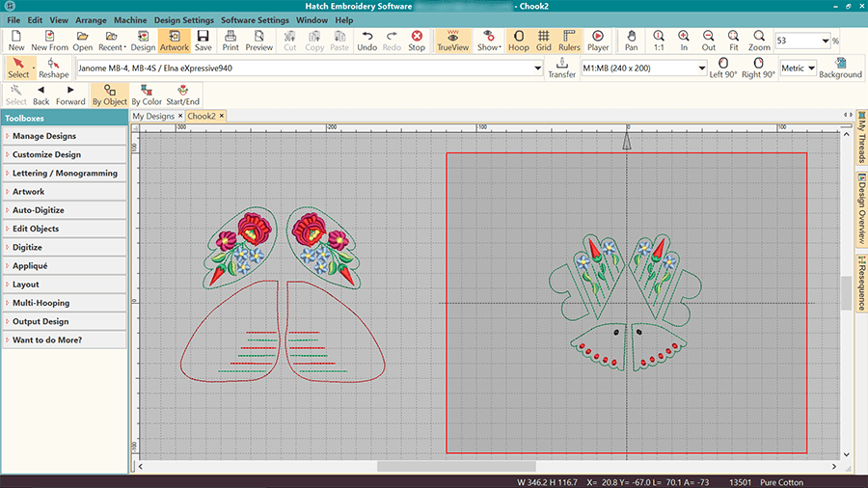Click the Print icon
Image resolution: width=868 pixels, height=488 pixels.
coord(231,40)
